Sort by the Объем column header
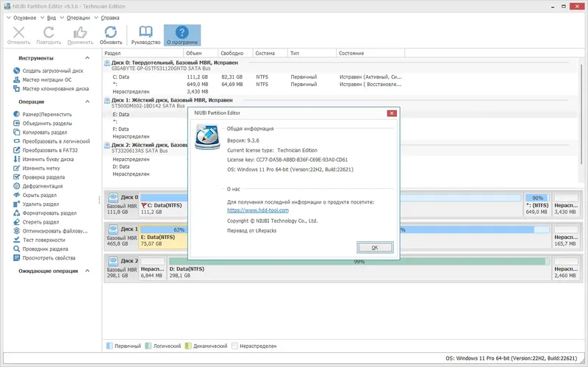The width and height of the screenshot is (588, 367). [201, 53]
